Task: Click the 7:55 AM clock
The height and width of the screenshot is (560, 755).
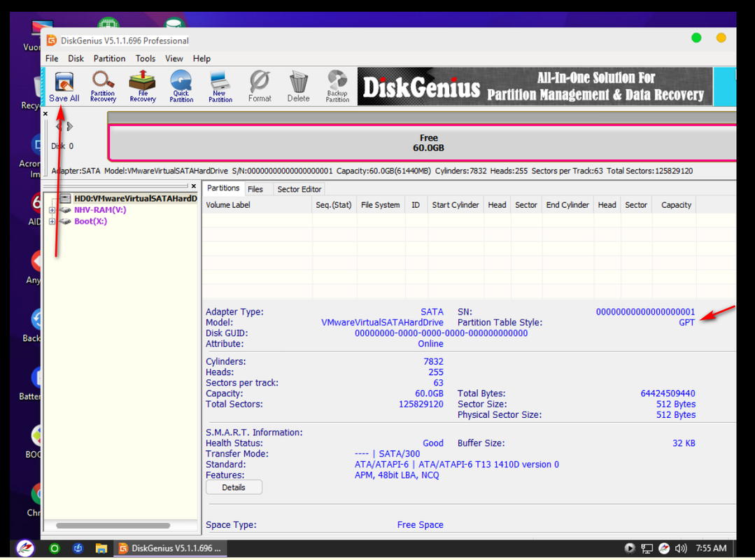Action: point(711,548)
